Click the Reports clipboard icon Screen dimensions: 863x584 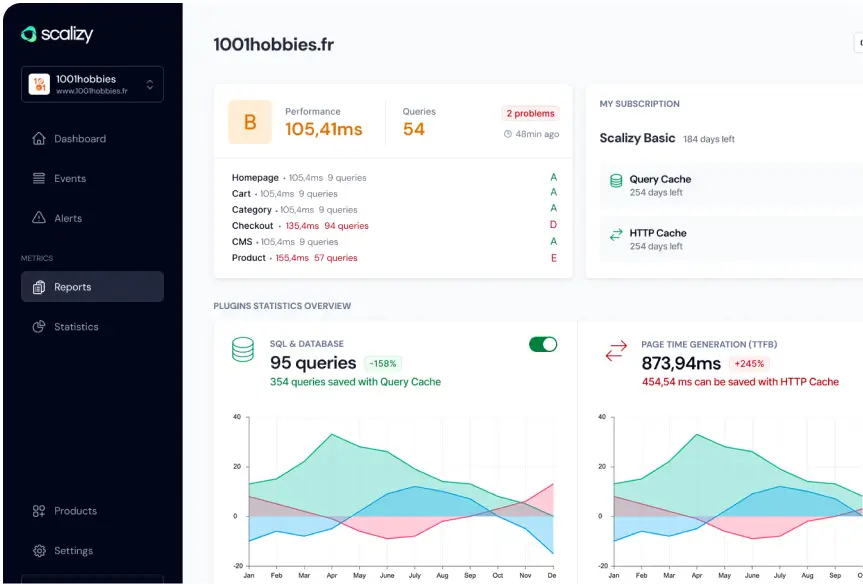(x=39, y=287)
